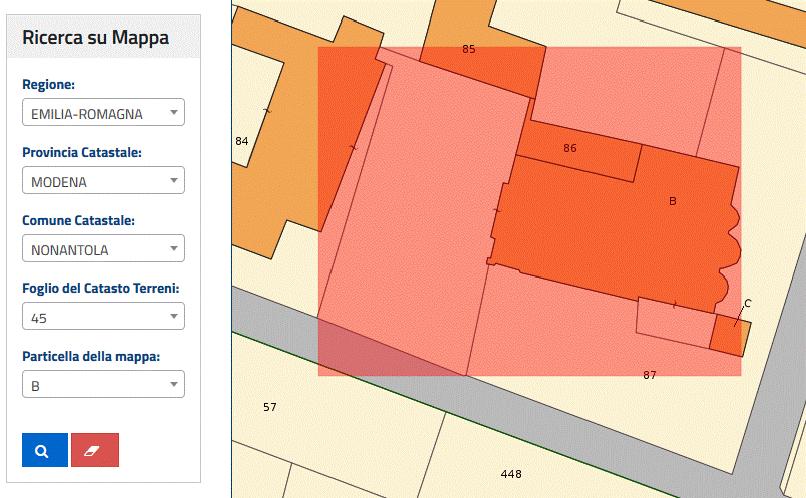Click the Provincia Catastale field label
Viewport: 806px width, 498px height.
(x=82, y=153)
